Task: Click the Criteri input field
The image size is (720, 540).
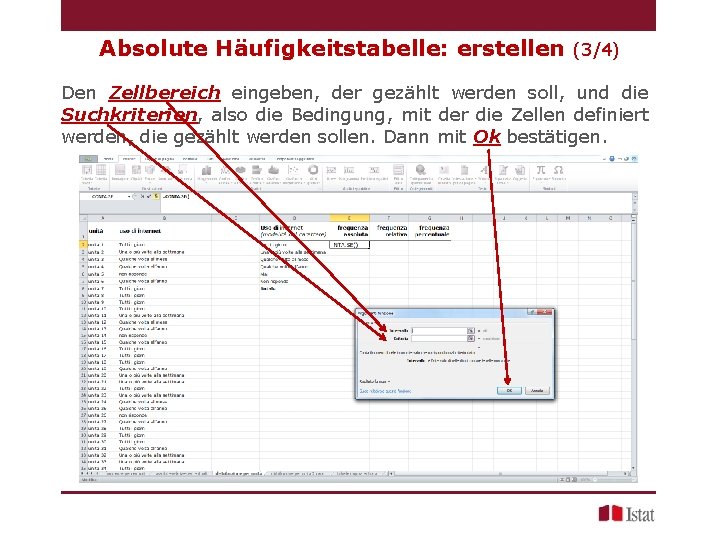Action: pos(439,338)
